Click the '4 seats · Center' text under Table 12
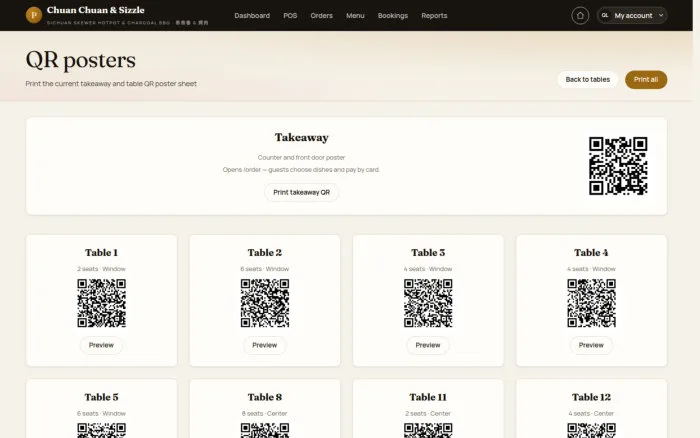 pyautogui.click(x=592, y=413)
